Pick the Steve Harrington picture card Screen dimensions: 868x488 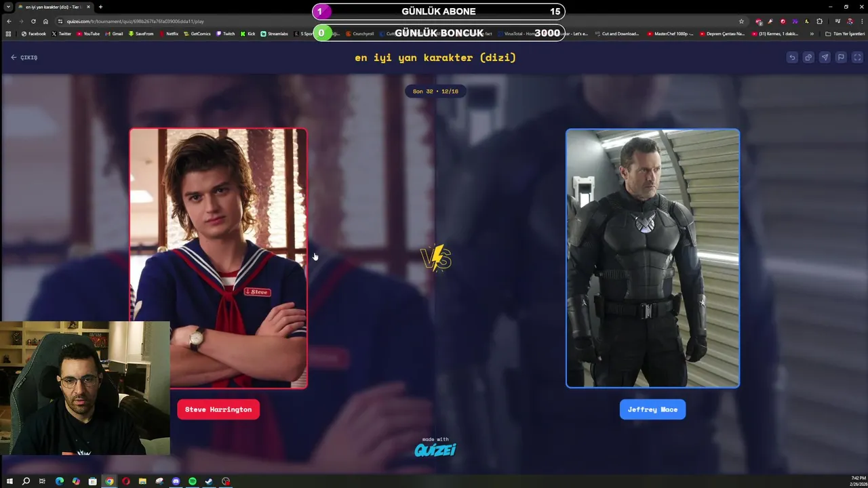(x=218, y=258)
